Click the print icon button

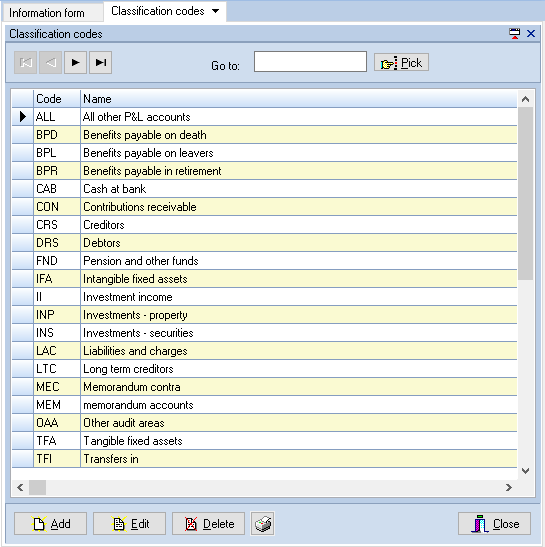(x=263, y=524)
